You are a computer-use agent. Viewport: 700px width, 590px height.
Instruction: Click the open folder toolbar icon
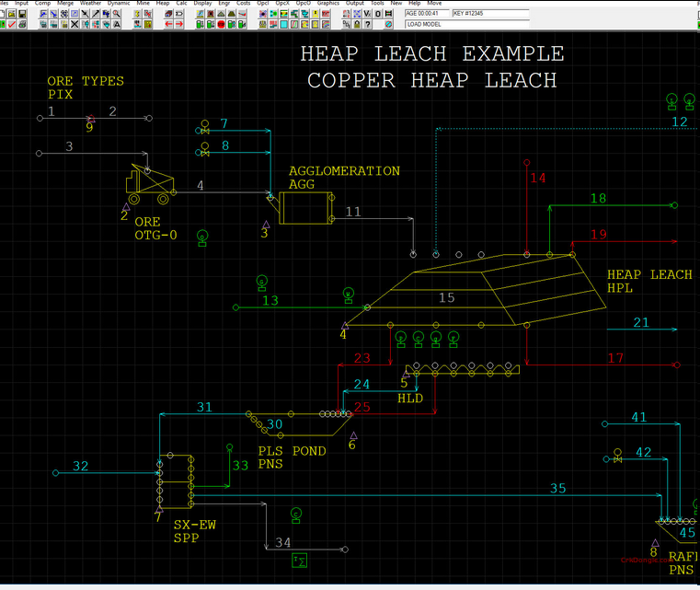11,13
